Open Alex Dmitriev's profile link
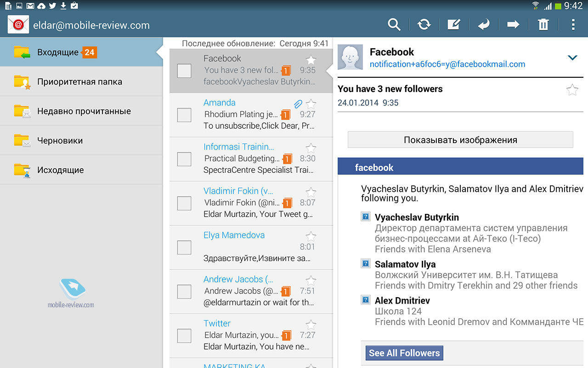The height and width of the screenshot is (368, 588). [402, 300]
